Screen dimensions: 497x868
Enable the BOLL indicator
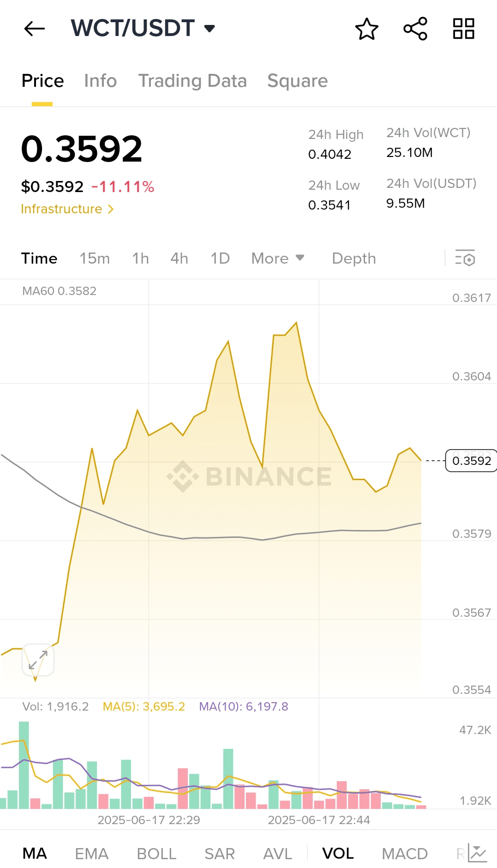click(x=156, y=854)
